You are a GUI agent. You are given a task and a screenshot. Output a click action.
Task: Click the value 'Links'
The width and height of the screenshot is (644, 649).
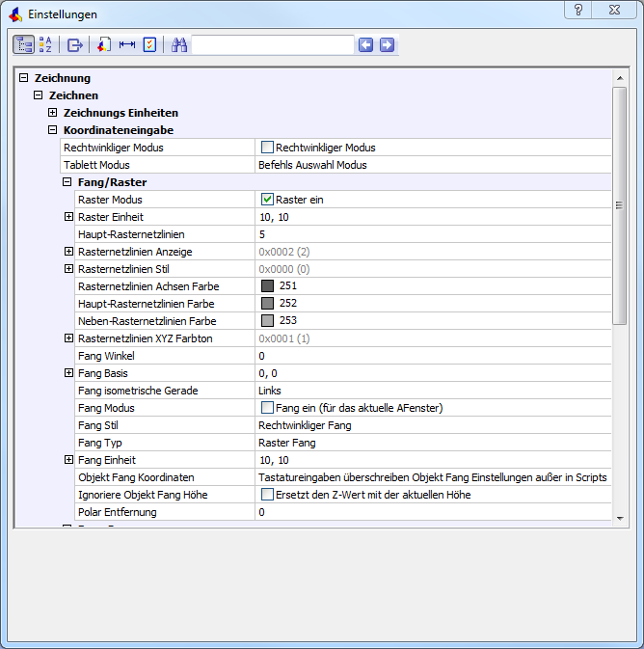269,391
